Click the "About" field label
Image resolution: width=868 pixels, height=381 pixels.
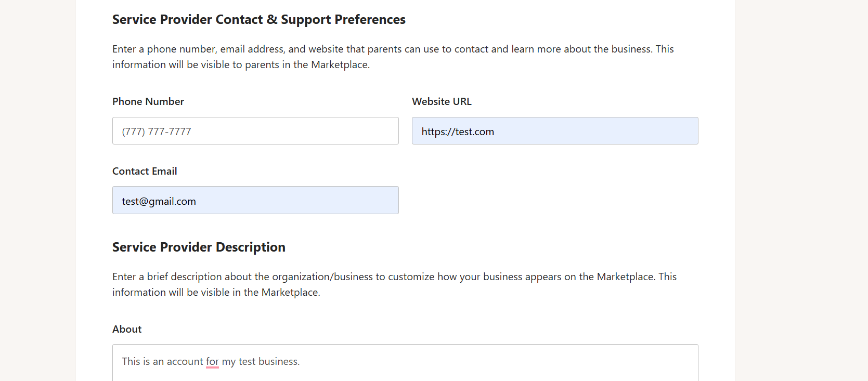(127, 329)
